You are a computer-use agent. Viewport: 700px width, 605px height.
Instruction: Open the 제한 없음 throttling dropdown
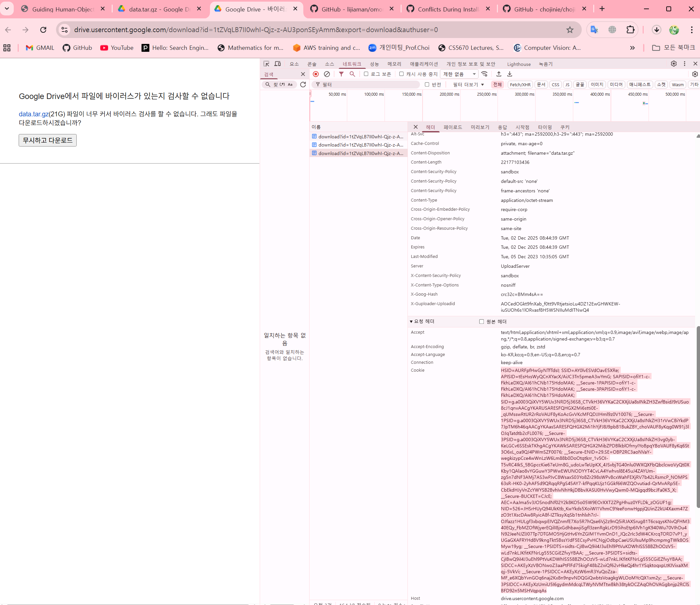pyautogui.click(x=460, y=74)
